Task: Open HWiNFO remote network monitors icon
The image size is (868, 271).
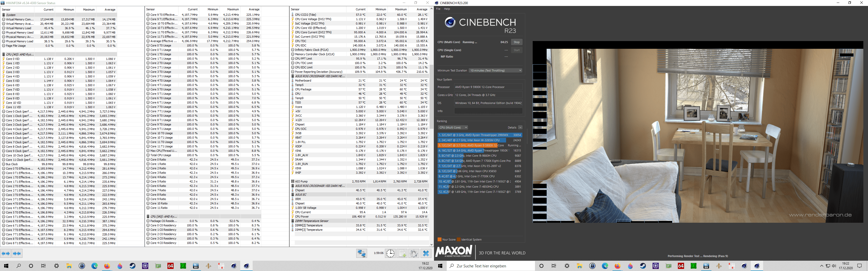Action: (x=362, y=253)
